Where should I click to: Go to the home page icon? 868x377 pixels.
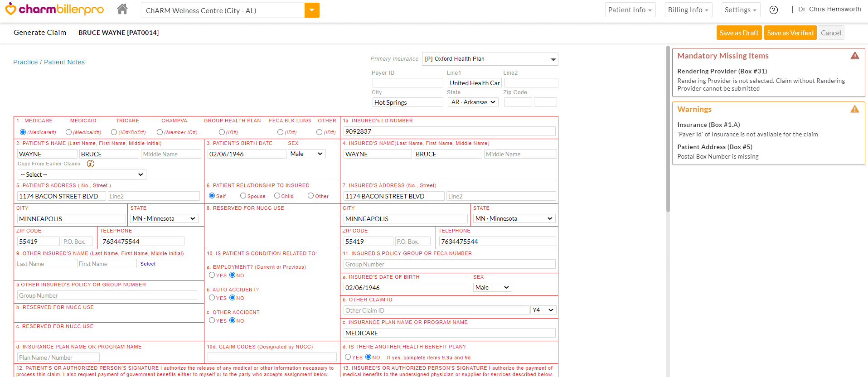point(122,9)
